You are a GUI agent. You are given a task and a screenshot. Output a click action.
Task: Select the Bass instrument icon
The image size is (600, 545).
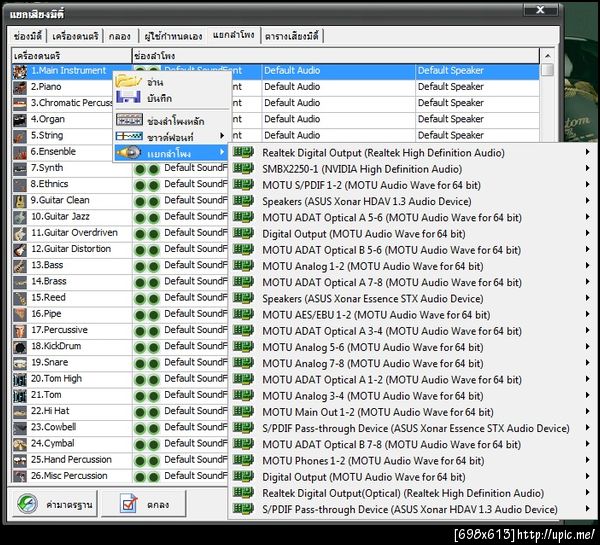(x=20, y=266)
